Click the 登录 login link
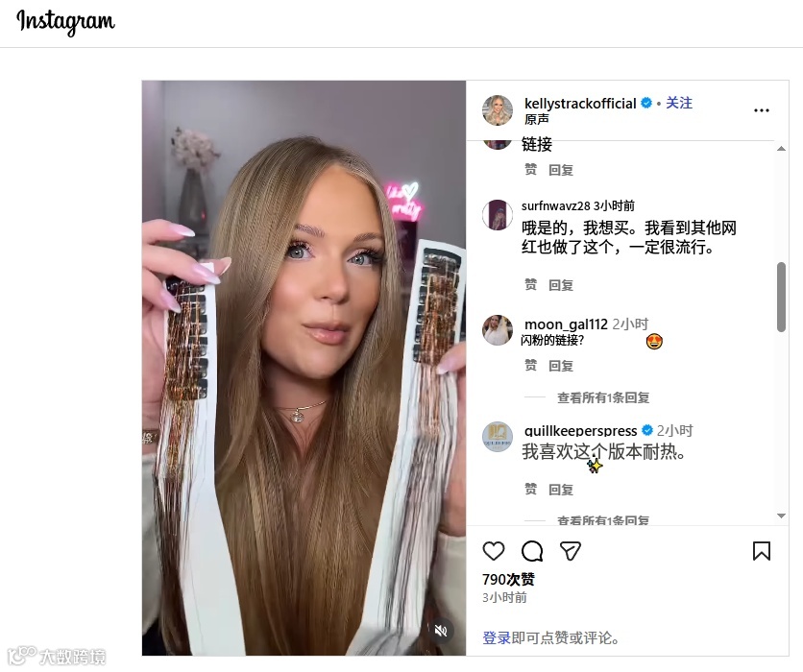 point(497,637)
